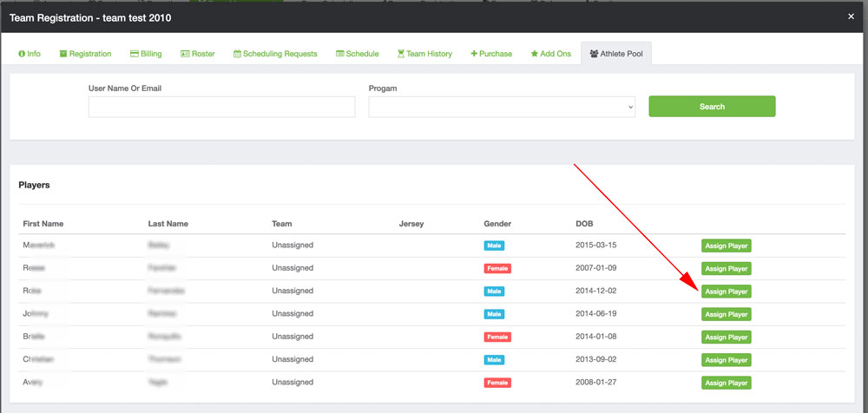Switch to the Registration tab

pyautogui.click(x=85, y=54)
